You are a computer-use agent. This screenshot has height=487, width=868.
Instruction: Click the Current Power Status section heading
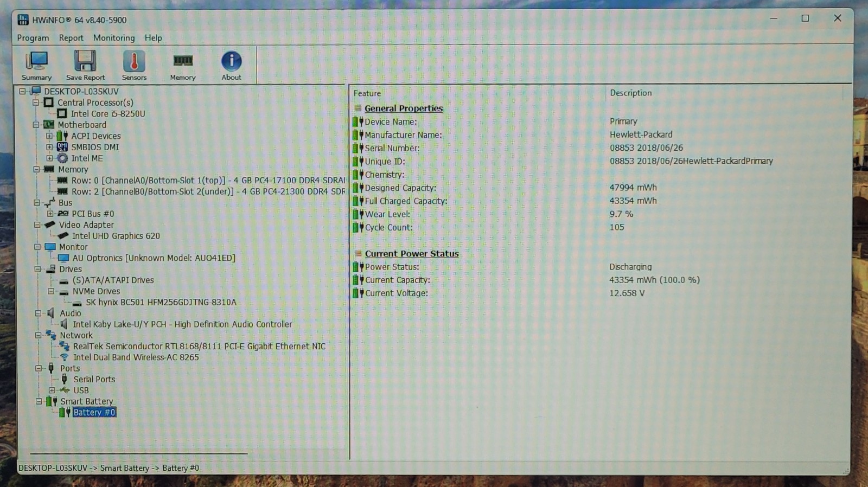click(x=412, y=254)
